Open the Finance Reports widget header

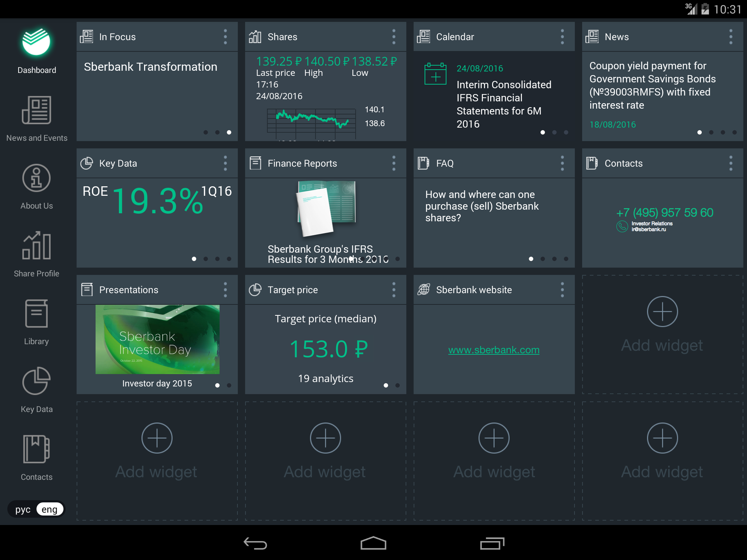coord(302,163)
